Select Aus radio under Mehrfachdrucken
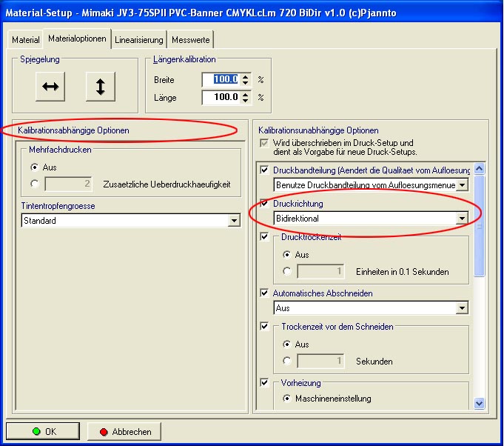The width and height of the screenshot is (504, 446). 34,167
